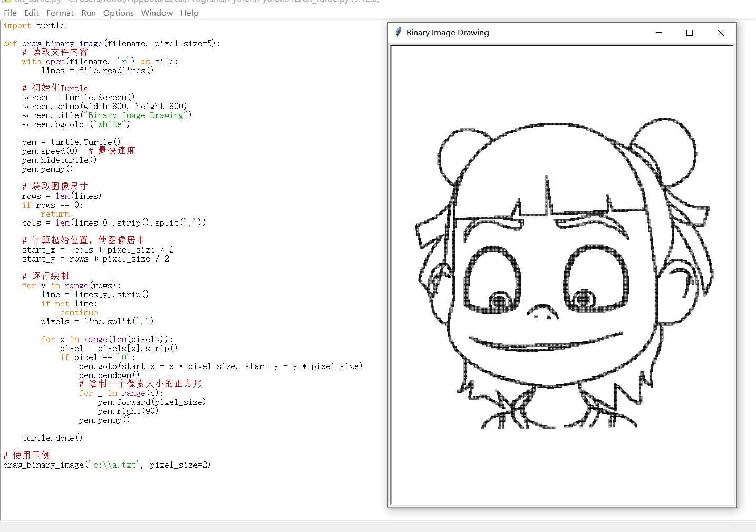Open the Edit menu

click(32, 13)
